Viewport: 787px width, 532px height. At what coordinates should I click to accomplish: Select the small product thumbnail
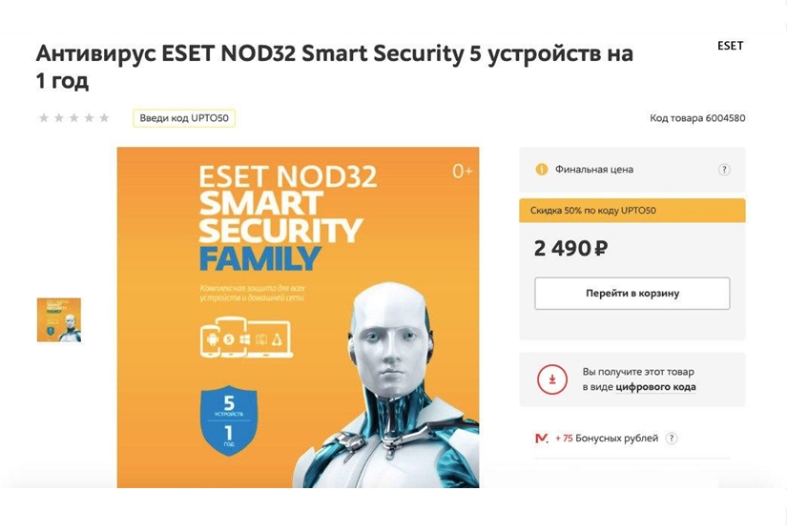point(59,320)
